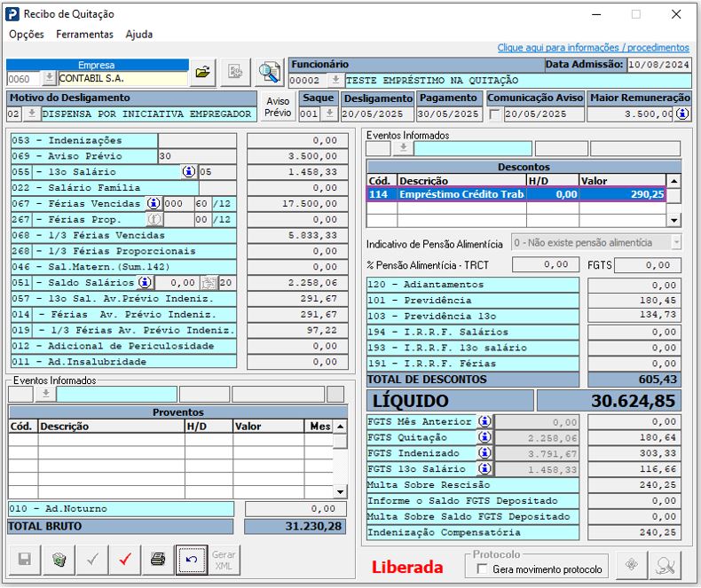Click Férias Vencidas value 17.500,00

click(297, 203)
